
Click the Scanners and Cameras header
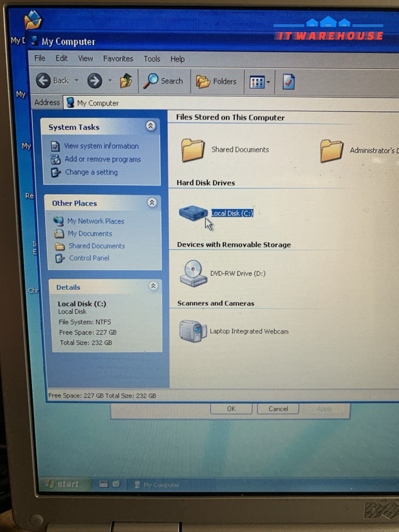pos(215,303)
